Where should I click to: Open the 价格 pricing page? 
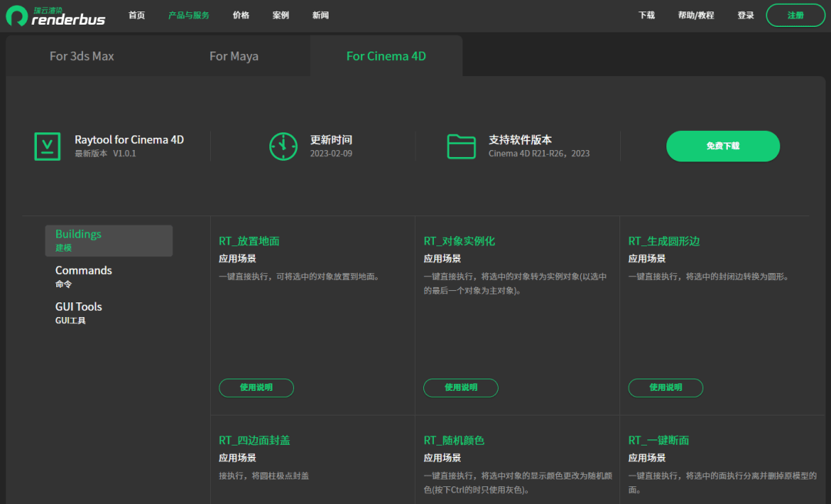click(241, 15)
